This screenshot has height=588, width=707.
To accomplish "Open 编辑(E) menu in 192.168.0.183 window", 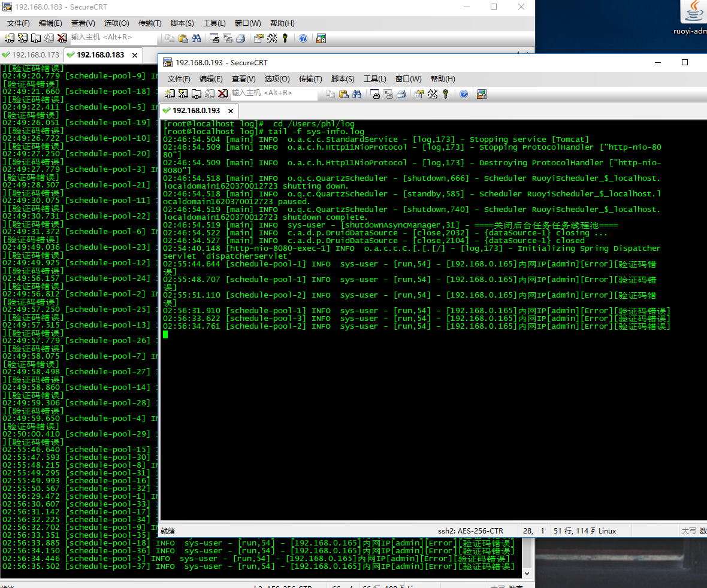I will [x=50, y=23].
